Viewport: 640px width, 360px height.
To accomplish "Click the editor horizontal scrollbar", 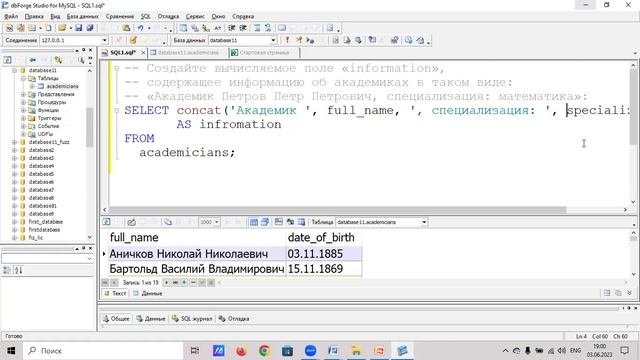I will pos(338,210).
